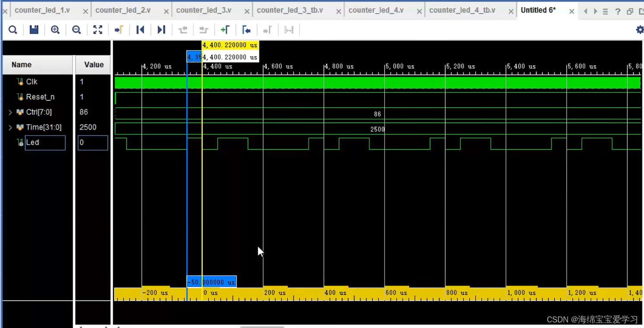Click the blue marker time flag
Screen dimensions: 644x328
(x=194, y=57)
